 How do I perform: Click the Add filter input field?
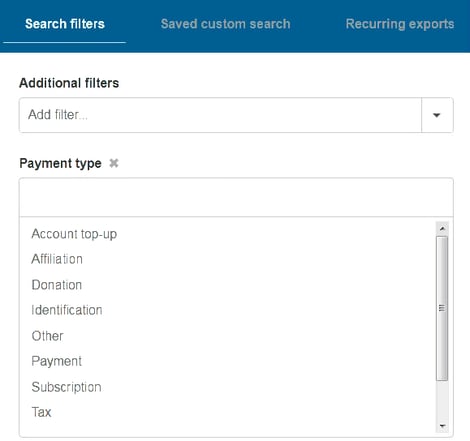pos(220,115)
